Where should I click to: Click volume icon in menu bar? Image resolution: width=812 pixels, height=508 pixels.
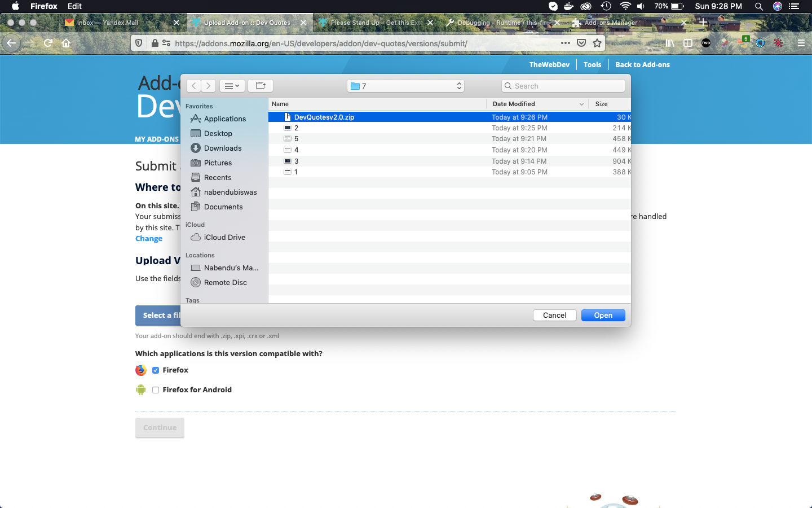point(641,6)
